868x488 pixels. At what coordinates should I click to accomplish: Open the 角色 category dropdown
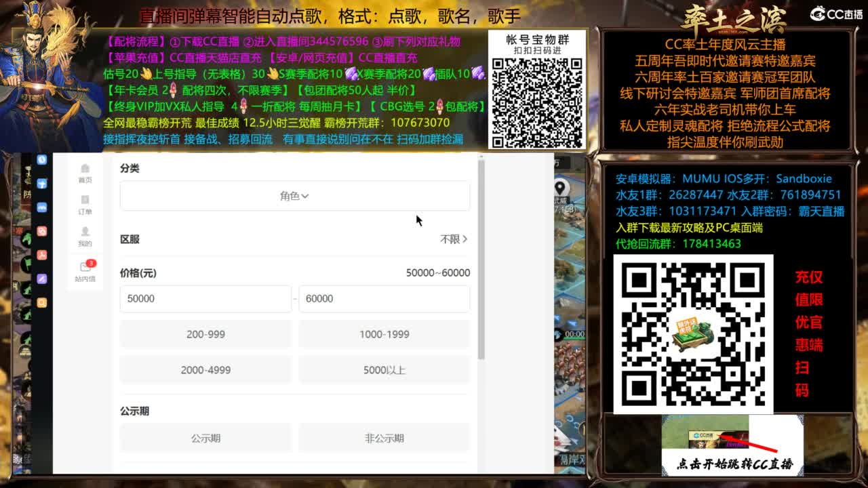pos(294,196)
